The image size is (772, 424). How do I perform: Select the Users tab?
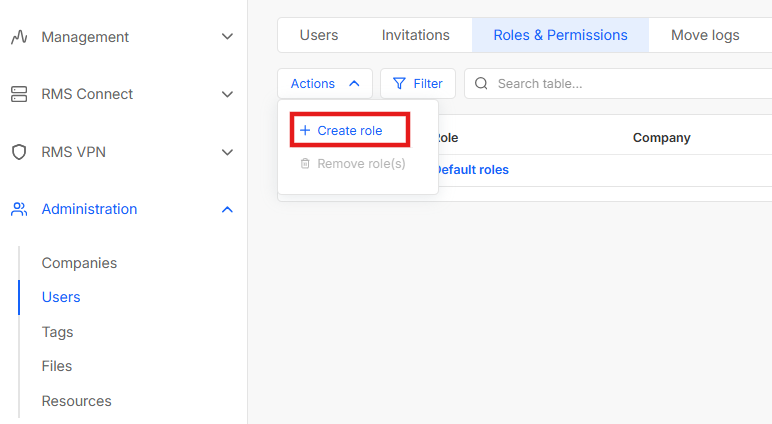click(x=319, y=35)
